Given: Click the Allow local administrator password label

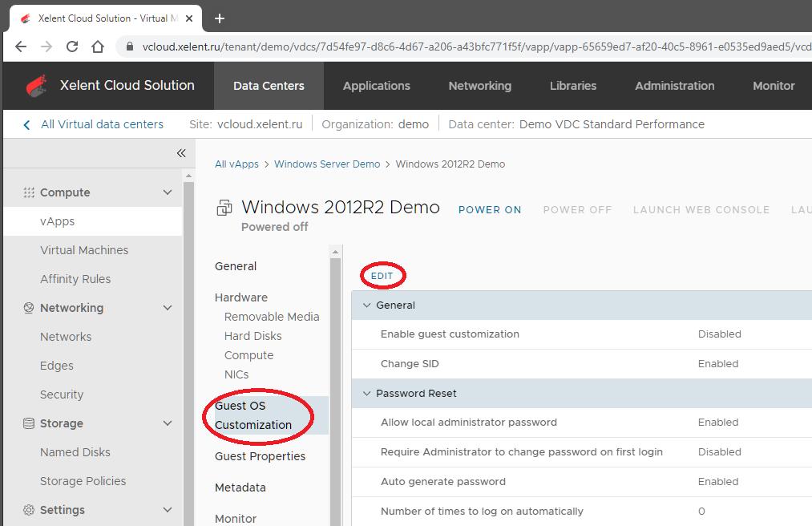Looking at the screenshot, I should (469, 423).
